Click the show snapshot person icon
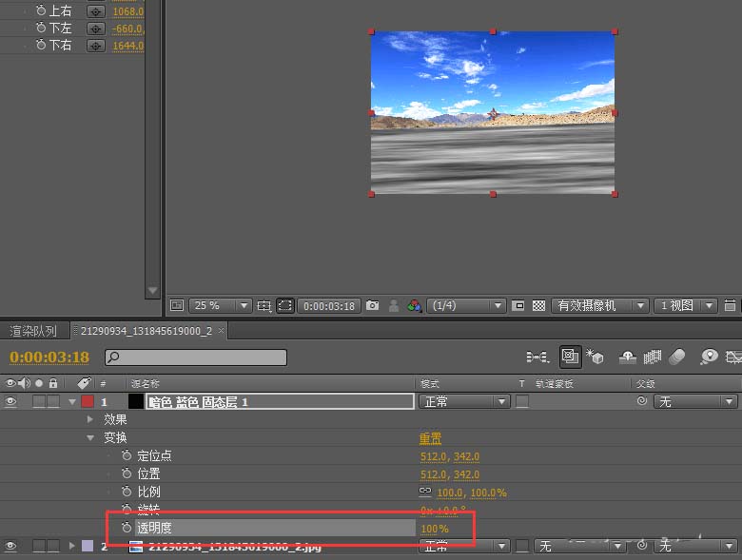 click(x=394, y=305)
